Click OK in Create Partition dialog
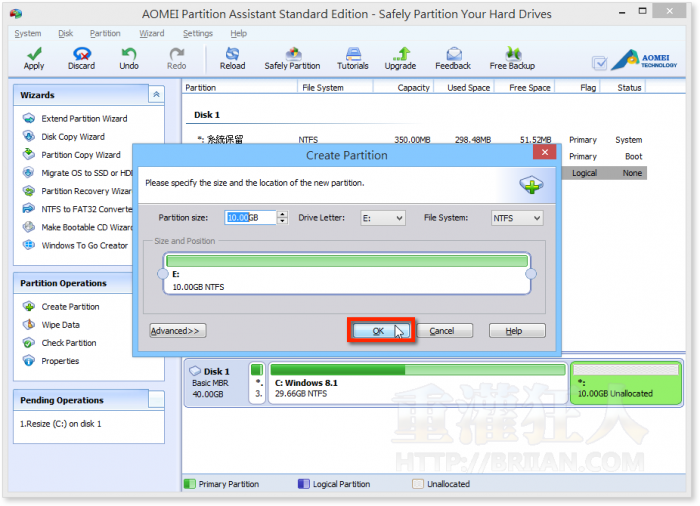The image size is (700, 506). pos(378,331)
